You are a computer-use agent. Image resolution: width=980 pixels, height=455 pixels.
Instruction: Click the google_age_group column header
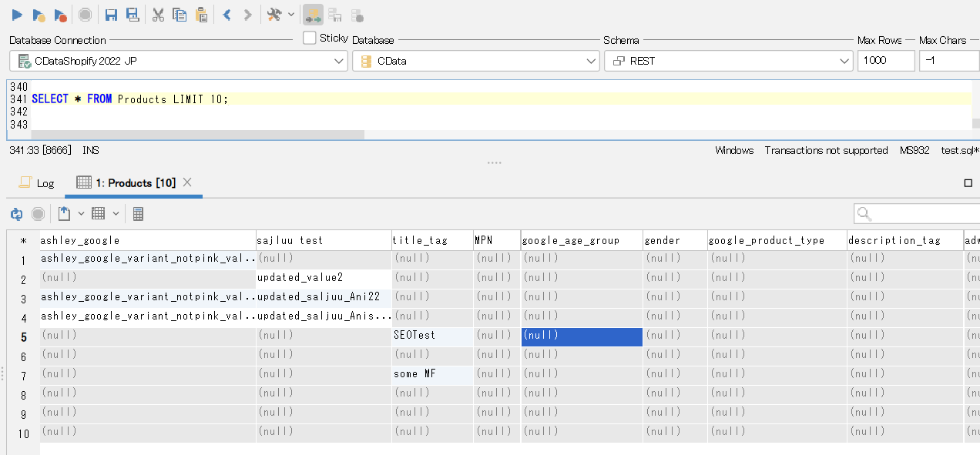[571, 240]
